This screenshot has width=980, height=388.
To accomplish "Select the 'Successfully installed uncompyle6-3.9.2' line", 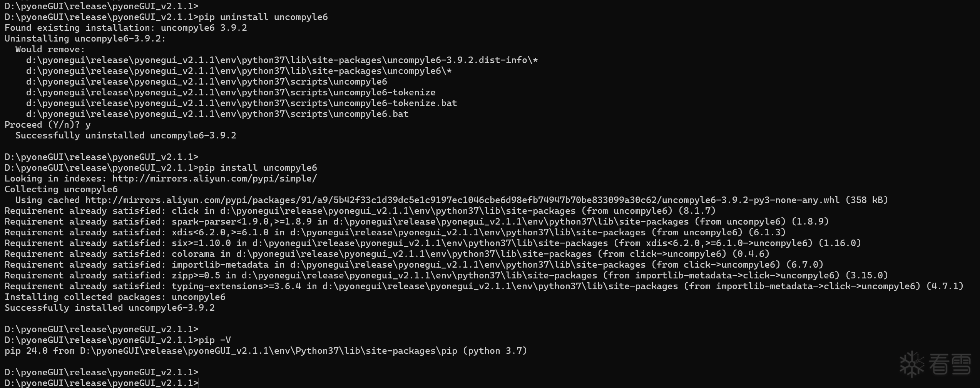I will click(x=109, y=308).
